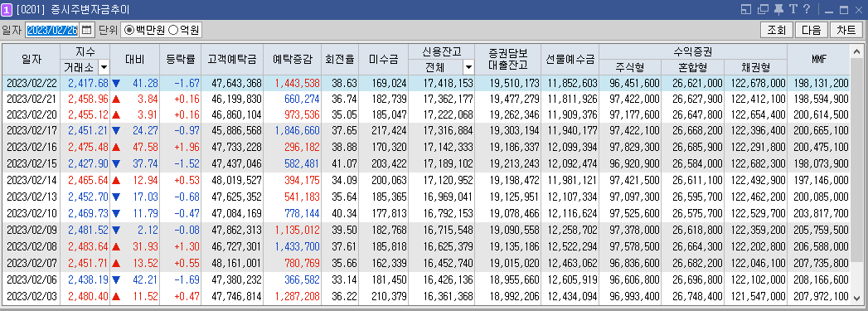Click credit balance value 17,418,153
Screen dimensions: 868x311
tap(448, 83)
